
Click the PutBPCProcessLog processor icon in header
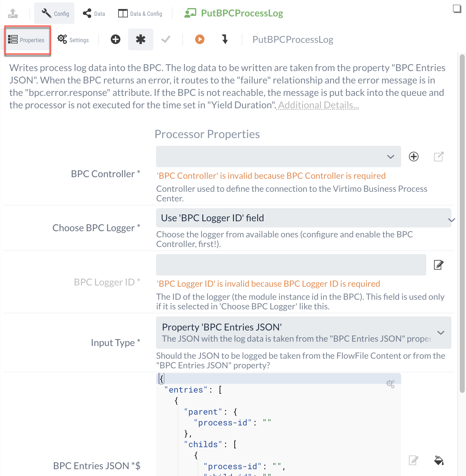coord(190,13)
